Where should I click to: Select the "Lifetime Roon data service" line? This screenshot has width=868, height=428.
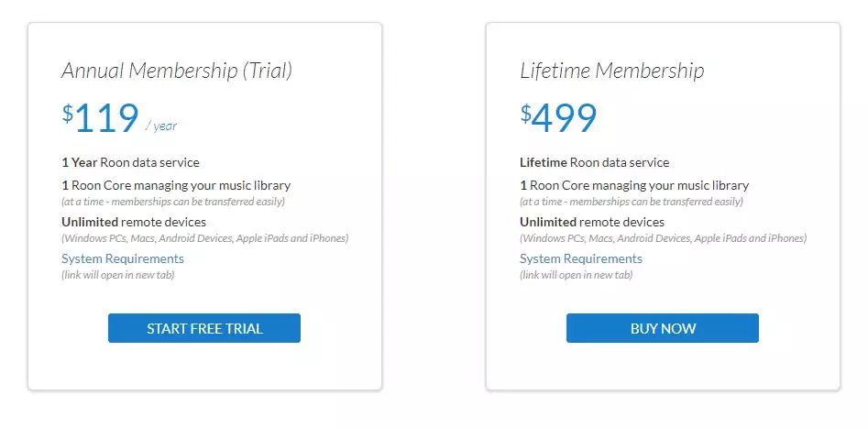[594, 162]
